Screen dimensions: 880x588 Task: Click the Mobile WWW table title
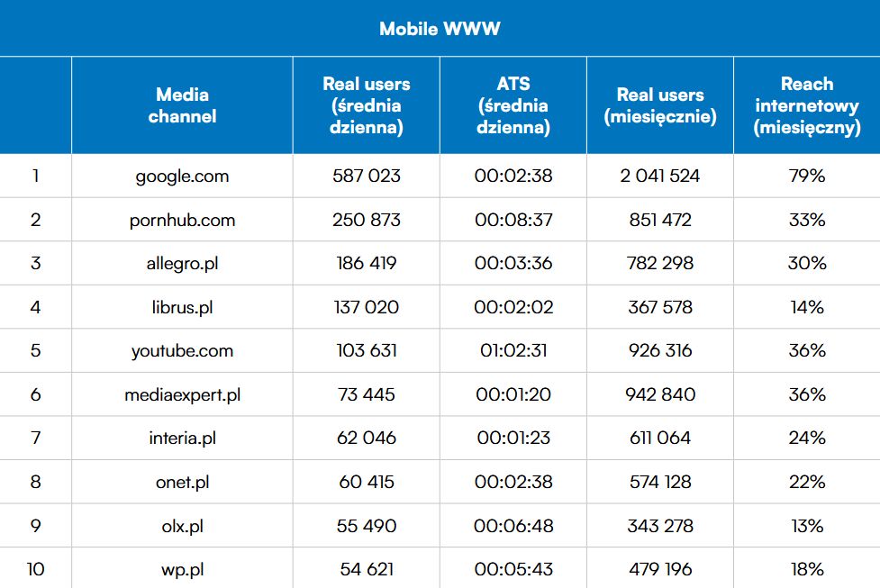click(x=440, y=29)
